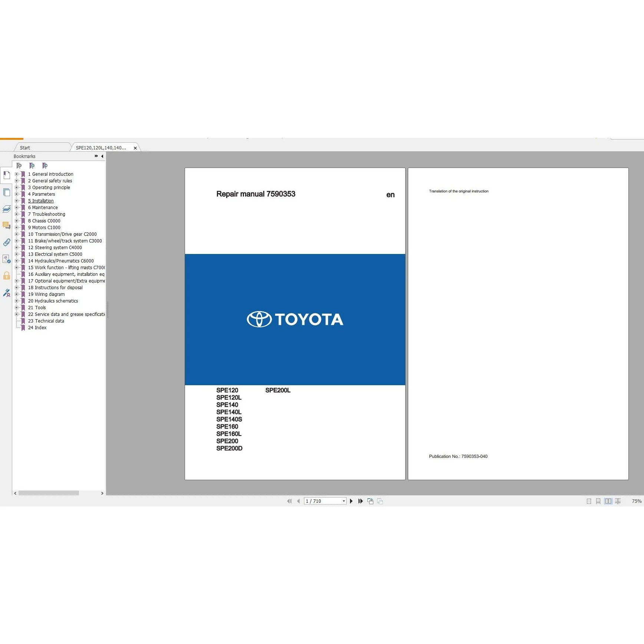644x644 pixels.
Task: Click the next view icon
Action: point(380,501)
